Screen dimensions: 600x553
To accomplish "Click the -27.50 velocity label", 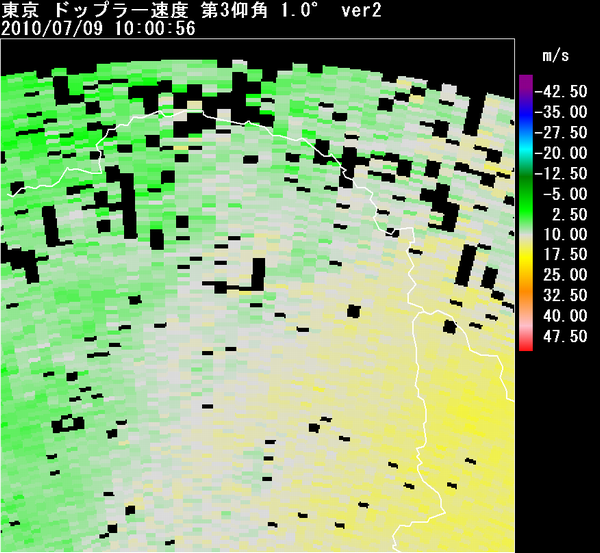I will [562, 132].
